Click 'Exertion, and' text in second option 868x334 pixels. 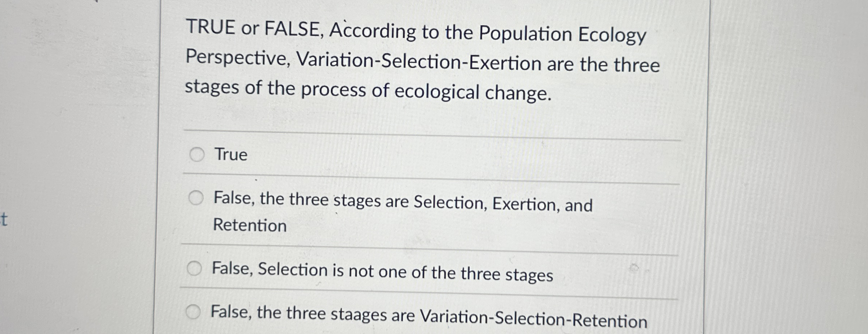click(x=542, y=205)
